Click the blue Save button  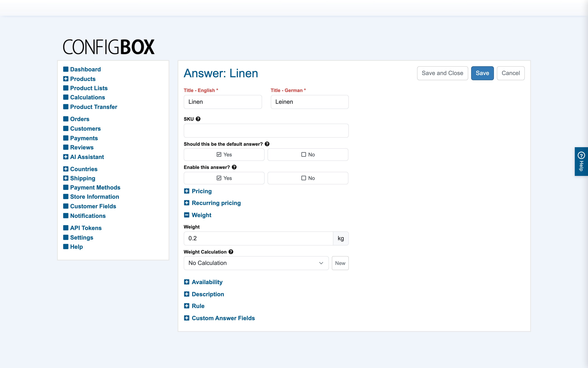click(x=482, y=73)
